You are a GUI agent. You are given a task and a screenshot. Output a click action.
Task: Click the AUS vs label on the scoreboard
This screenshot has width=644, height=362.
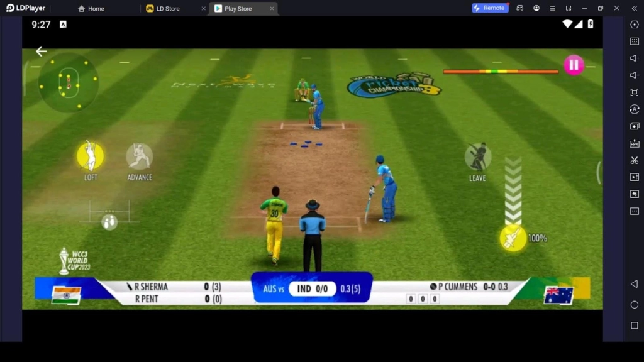(x=273, y=289)
